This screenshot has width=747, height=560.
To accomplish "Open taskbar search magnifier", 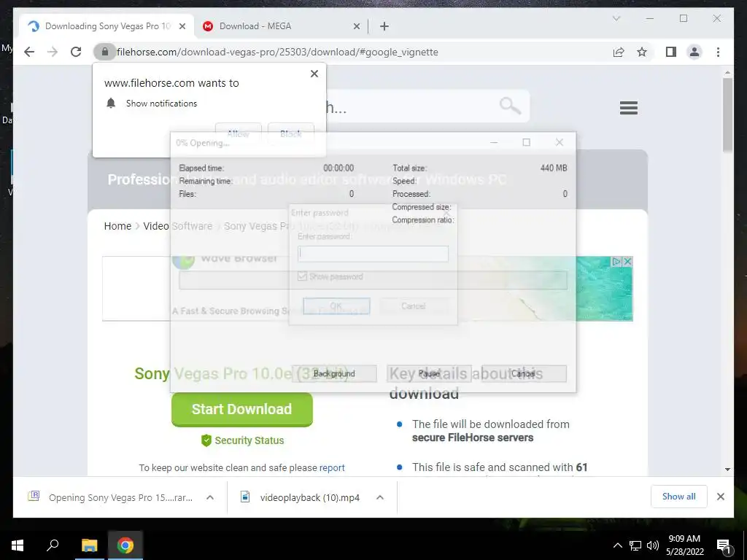I will 53,545.
